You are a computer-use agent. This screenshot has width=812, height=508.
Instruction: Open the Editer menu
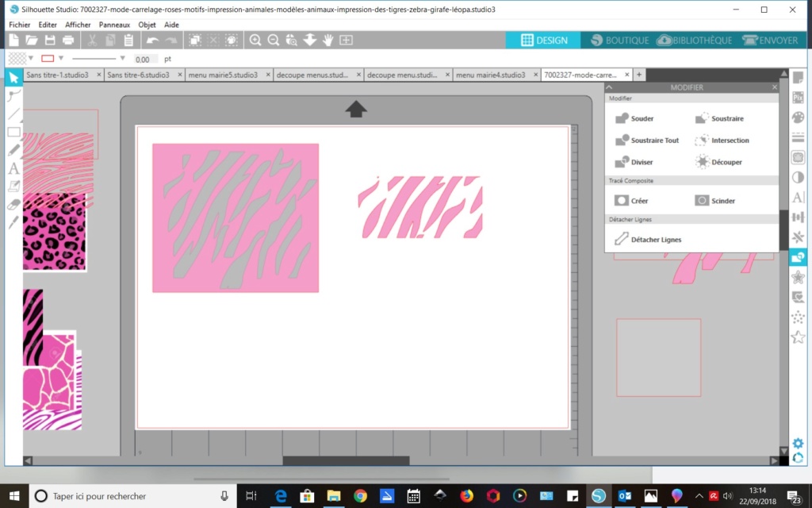(48, 25)
